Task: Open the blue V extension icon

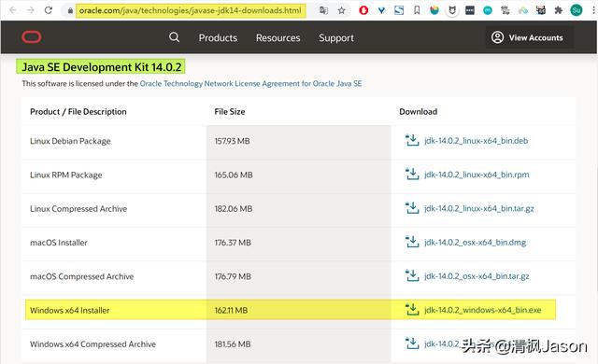Action: pyautogui.click(x=381, y=10)
